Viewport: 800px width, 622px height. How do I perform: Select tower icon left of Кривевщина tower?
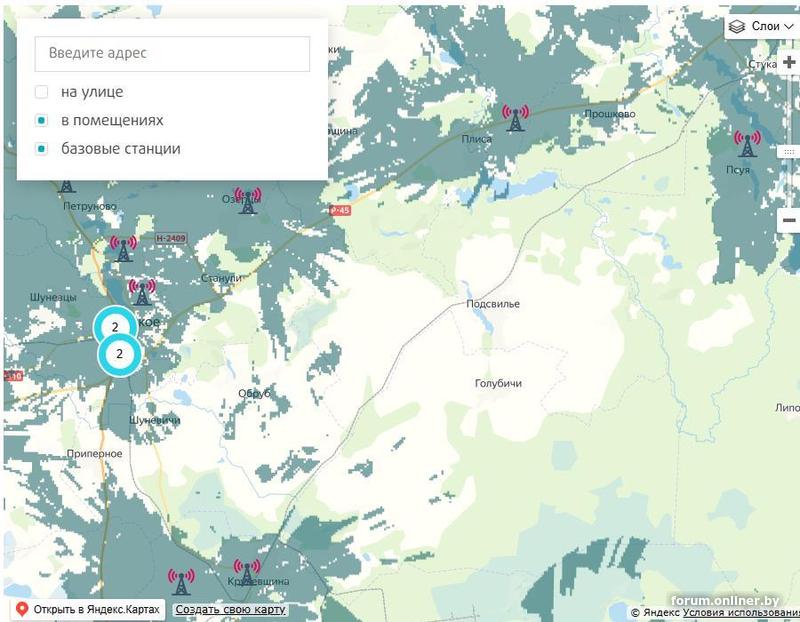181,582
